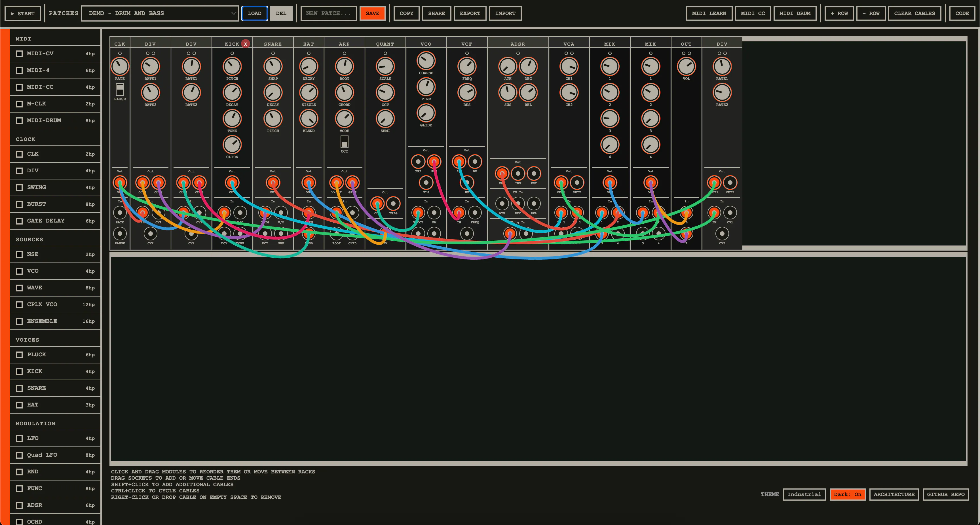Click the first MIX module knob 4
The image size is (980, 525).
click(609, 145)
